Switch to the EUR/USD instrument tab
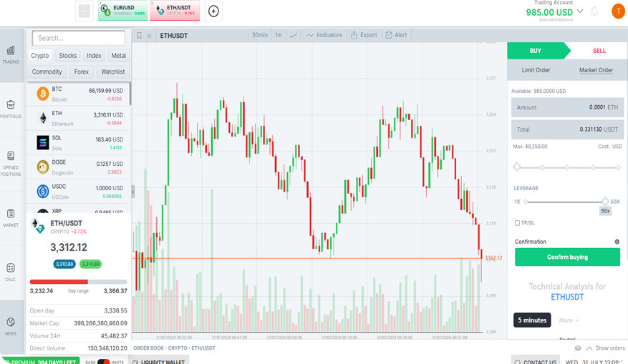The height and width of the screenshot is (364, 628). click(123, 11)
